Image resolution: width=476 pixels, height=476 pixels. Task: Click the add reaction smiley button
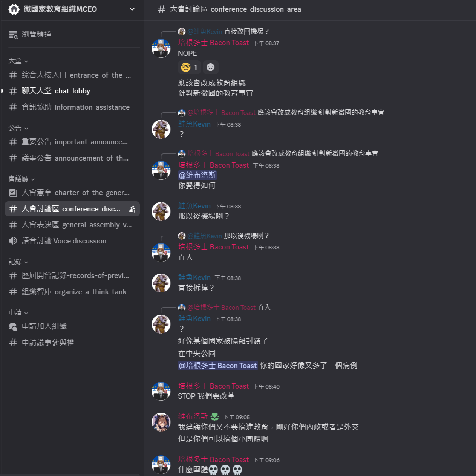click(211, 67)
